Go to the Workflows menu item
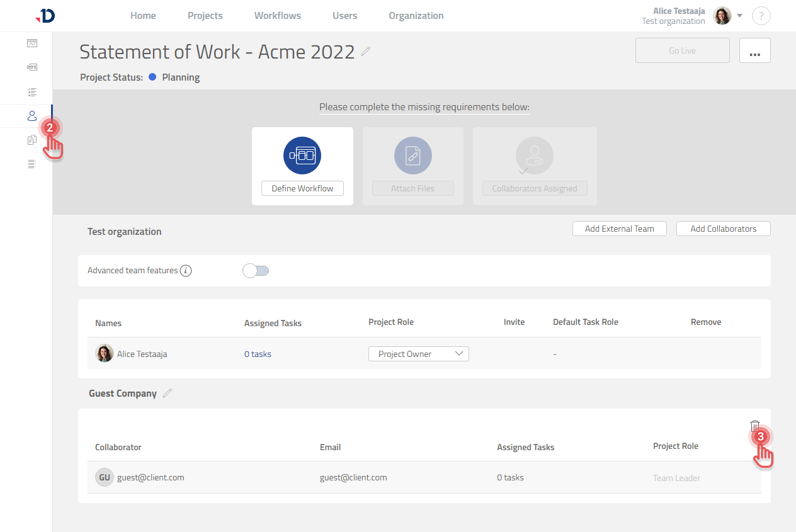Image resolution: width=796 pixels, height=532 pixels. click(x=277, y=16)
